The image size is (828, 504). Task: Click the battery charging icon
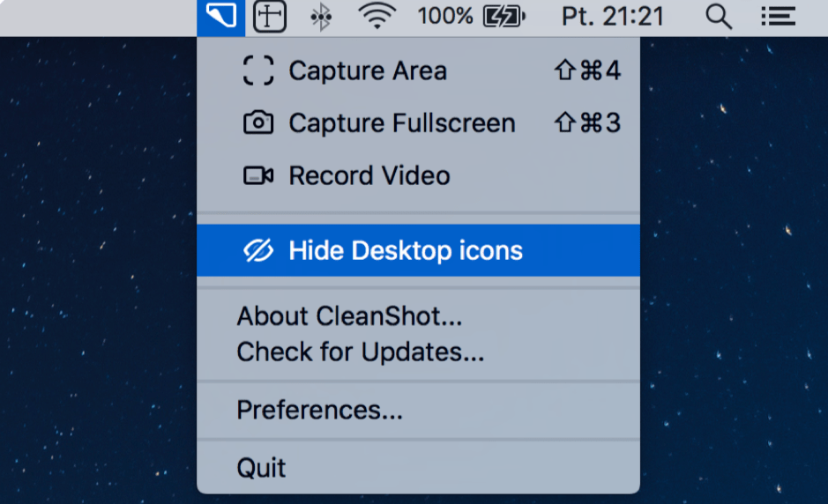point(504,17)
